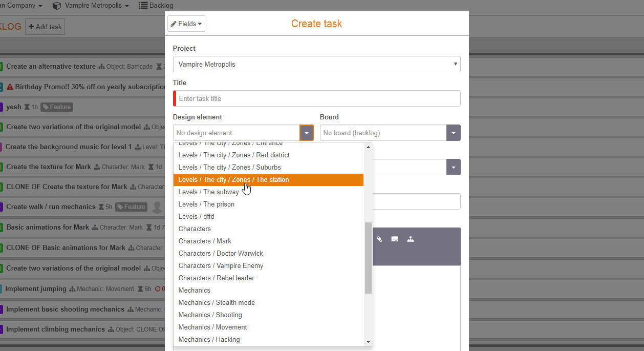Choose 'Characters / Doctor Warwick' from the list
The height and width of the screenshot is (351, 644).
[x=221, y=254]
